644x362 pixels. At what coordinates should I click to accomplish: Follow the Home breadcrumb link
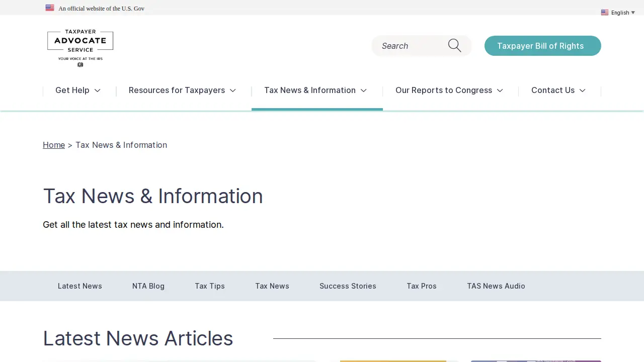(54, 145)
